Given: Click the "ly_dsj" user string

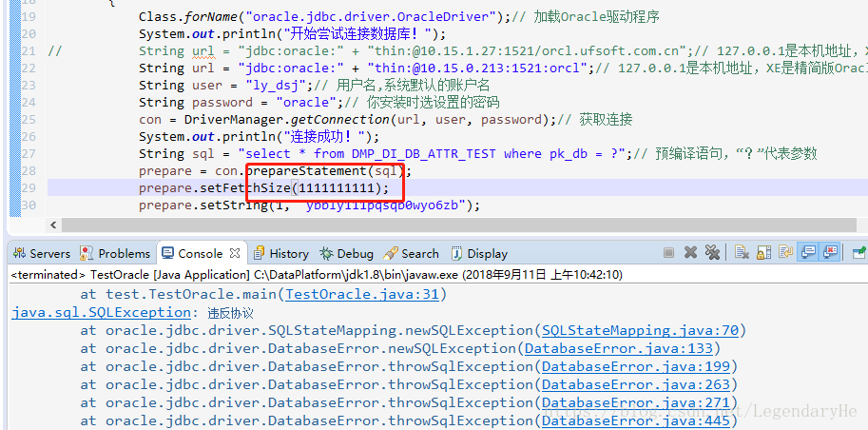Looking at the screenshot, I should pos(274,86).
